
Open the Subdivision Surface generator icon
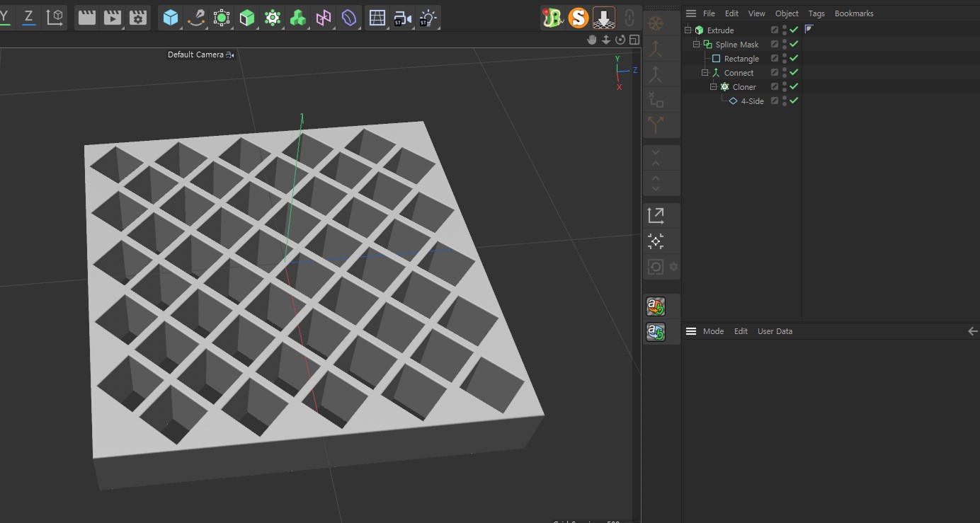222,18
